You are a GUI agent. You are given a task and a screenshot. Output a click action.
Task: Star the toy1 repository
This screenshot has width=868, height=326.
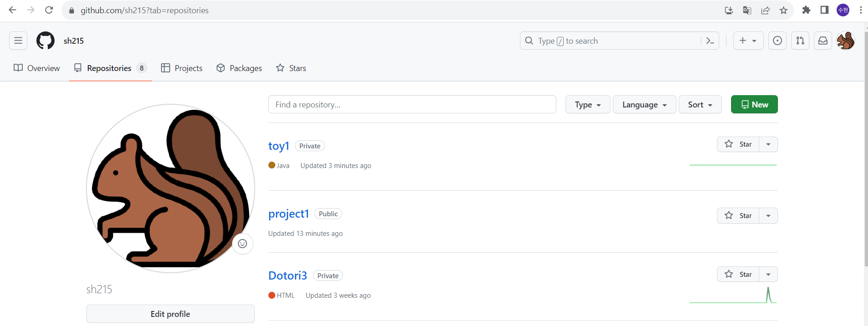tap(738, 144)
